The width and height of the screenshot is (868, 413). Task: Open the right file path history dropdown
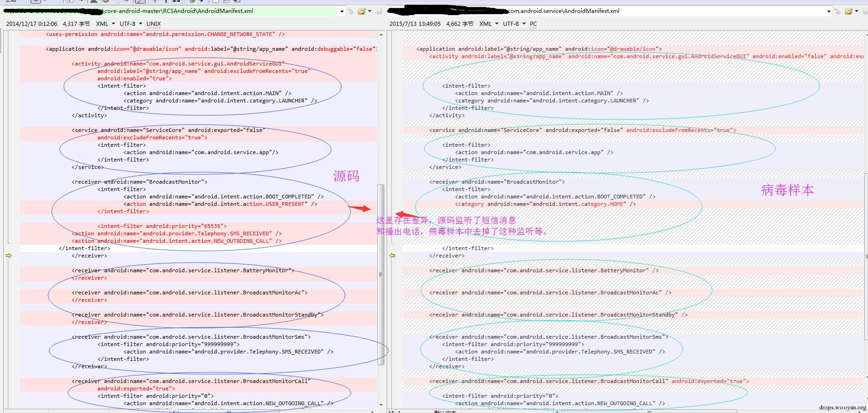829,11
